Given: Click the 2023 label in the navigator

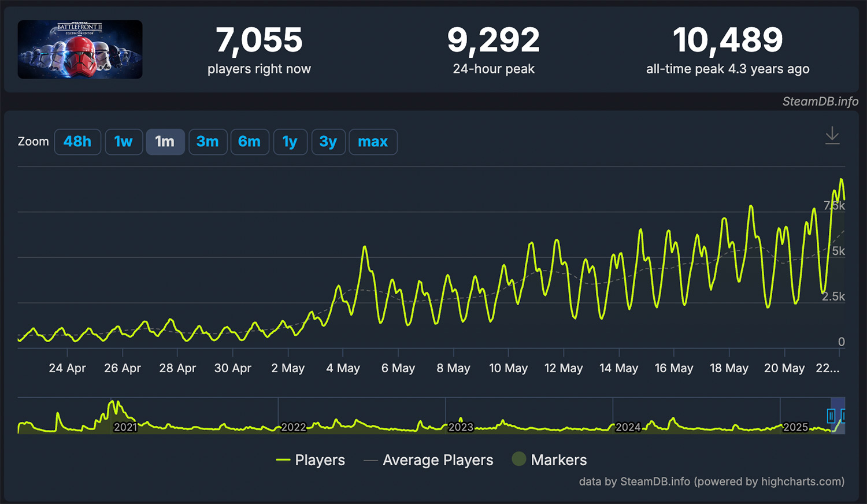Looking at the screenshot, I should click(461, 427).
